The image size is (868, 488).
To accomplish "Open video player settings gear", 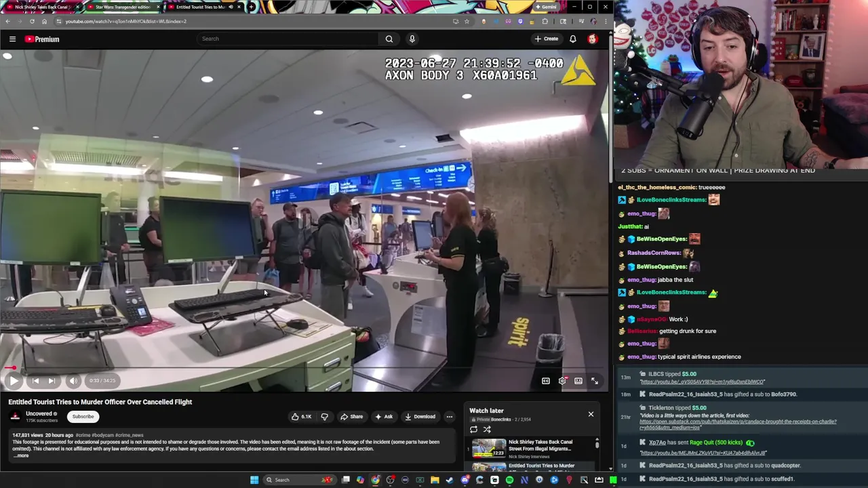I will click(x=562, y=381).
